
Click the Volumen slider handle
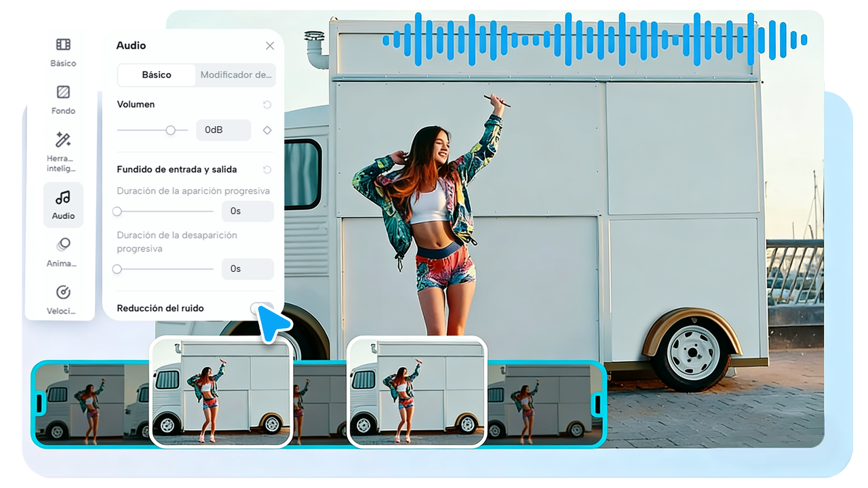pos(170,129)
